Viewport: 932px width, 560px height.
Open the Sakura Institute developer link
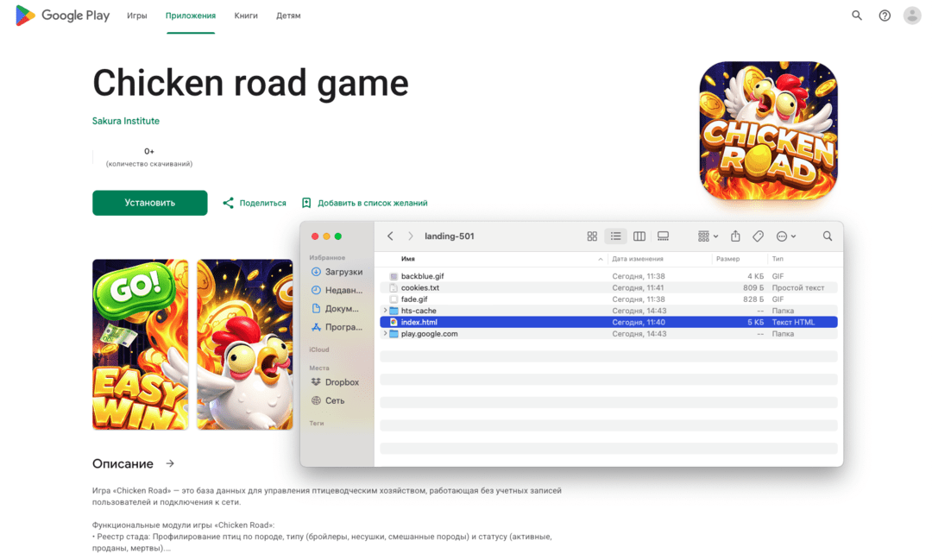click(125, 121)
